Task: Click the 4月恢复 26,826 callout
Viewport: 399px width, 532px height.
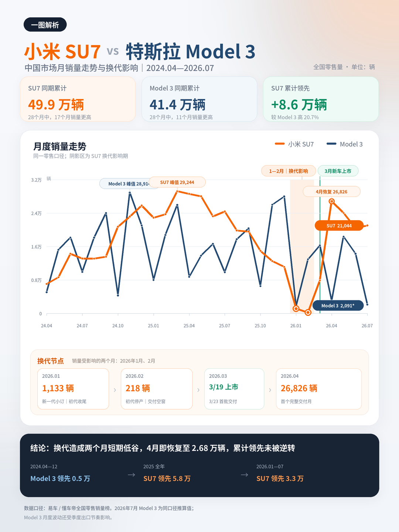Action: click(331, 192)
